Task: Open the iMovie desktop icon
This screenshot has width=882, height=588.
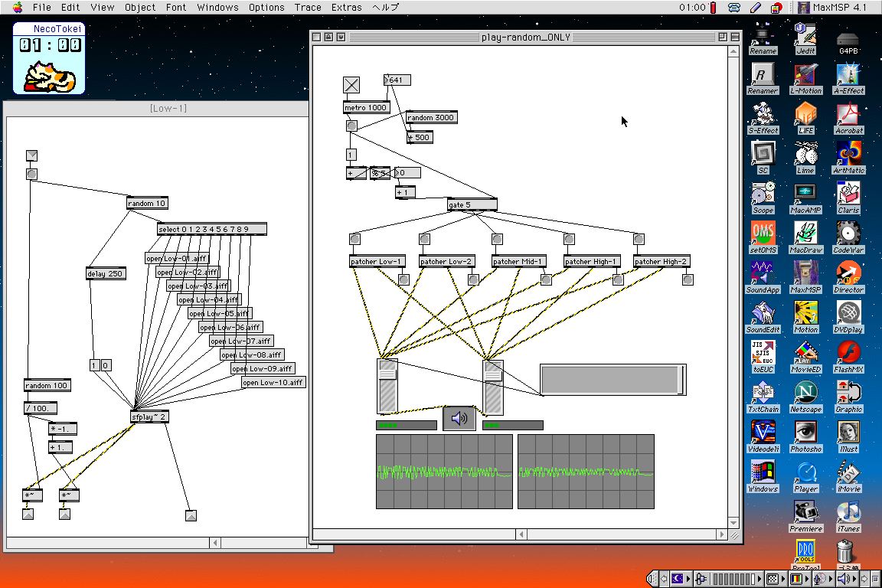Action: (x=848, y=478)
